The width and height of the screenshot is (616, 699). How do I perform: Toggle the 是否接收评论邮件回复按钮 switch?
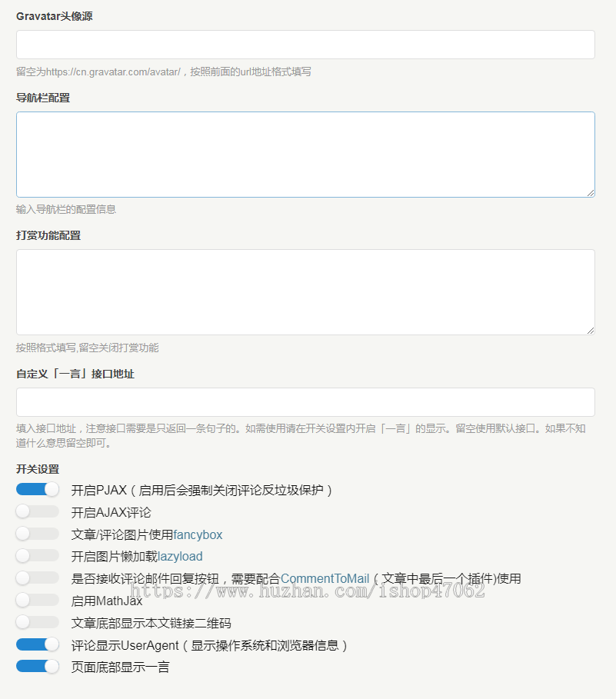(38, 578)
